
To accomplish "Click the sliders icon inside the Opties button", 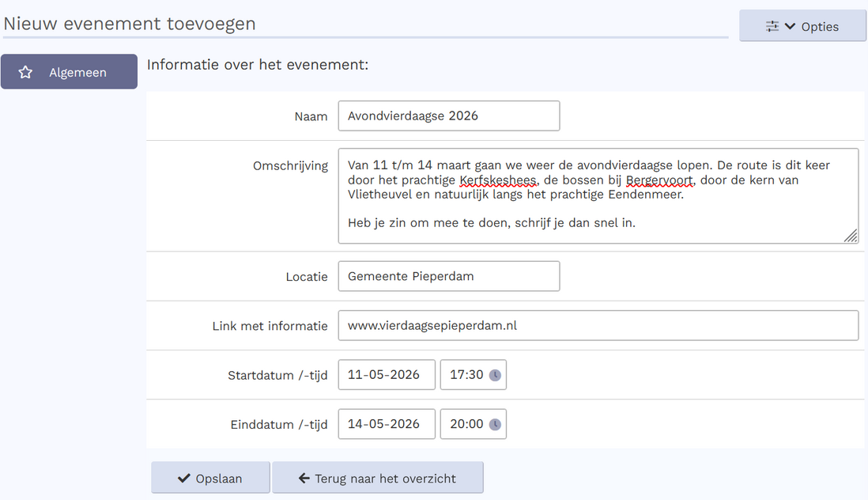I will (x=772, y=25).
